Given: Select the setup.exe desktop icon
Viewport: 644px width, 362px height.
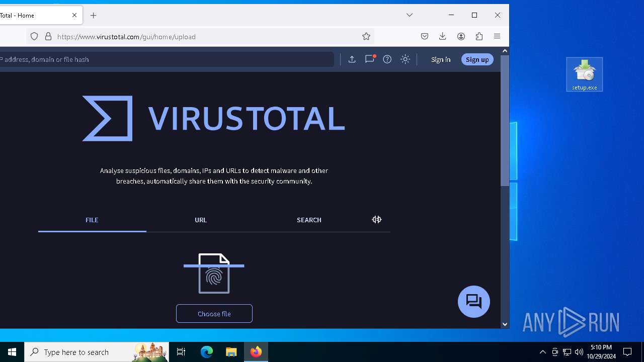Looking at the screenshot, I should point(584,74).
